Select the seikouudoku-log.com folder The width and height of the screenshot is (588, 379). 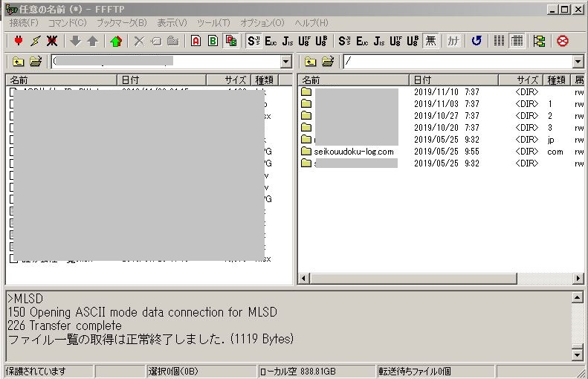(353, 152)
